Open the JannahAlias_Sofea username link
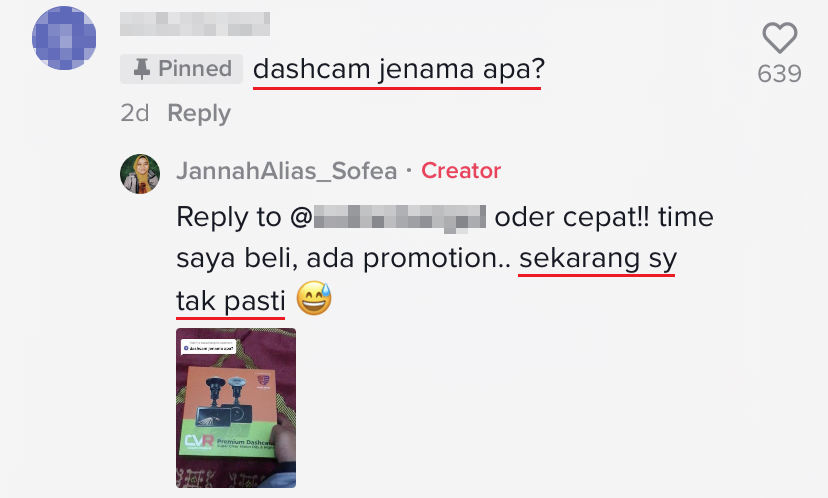 click(287, 171)
